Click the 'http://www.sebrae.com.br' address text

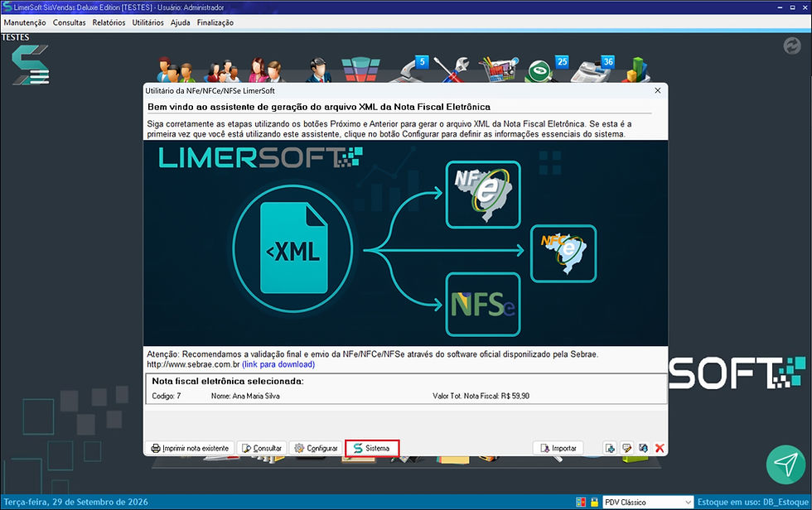193,364
